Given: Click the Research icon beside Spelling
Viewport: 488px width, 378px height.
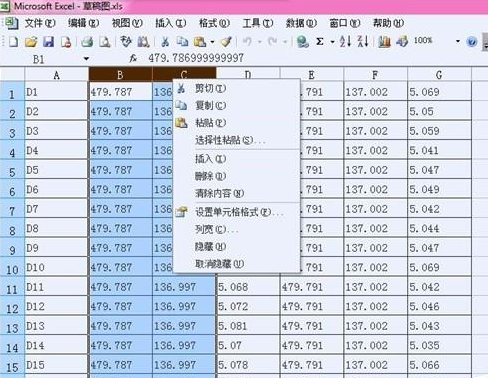Looking at the screenshot, I should point(144,42).
